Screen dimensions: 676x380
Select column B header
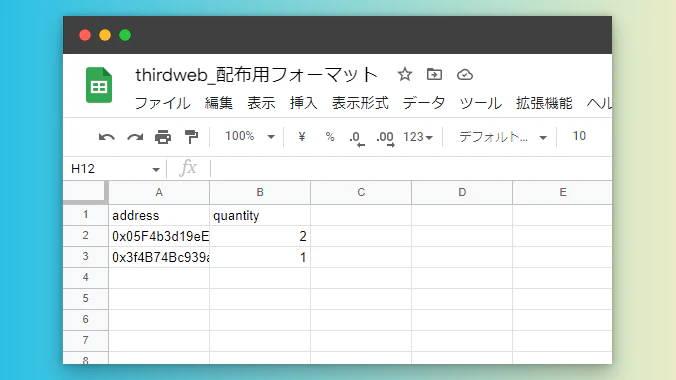click(x=260, y=192)
